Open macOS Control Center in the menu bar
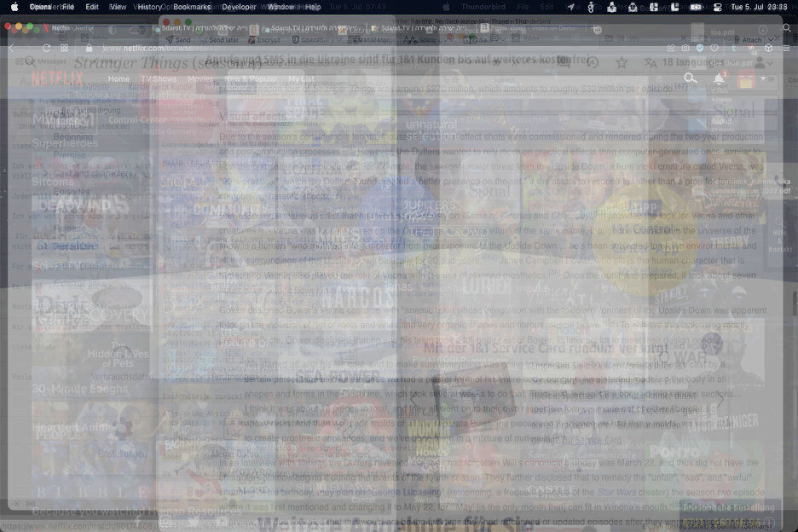The image size is (798, 532). [x=718, y=7]
